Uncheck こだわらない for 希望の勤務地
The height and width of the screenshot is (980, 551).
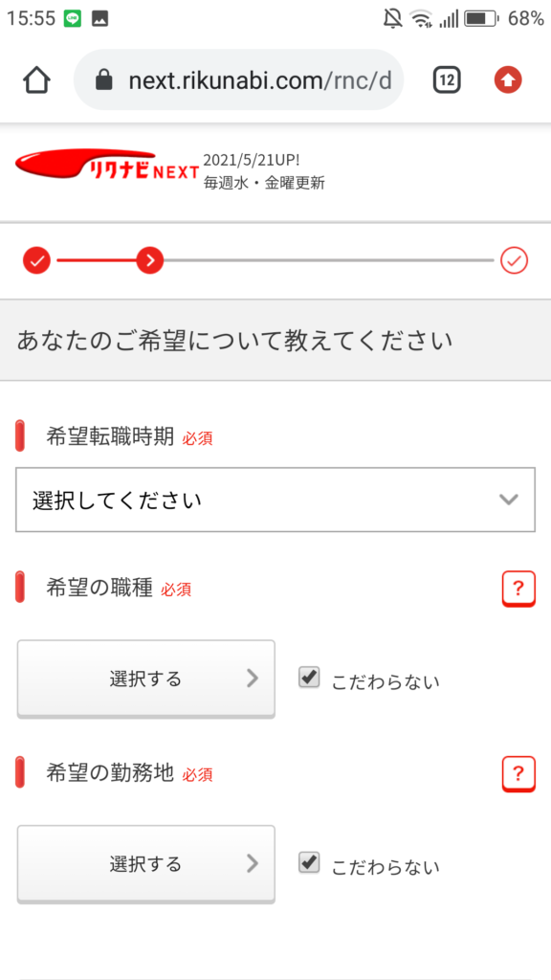coord(309,863)
